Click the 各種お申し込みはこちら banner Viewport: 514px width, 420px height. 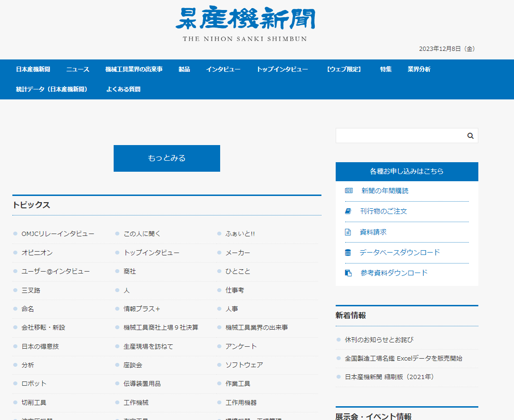407,172
